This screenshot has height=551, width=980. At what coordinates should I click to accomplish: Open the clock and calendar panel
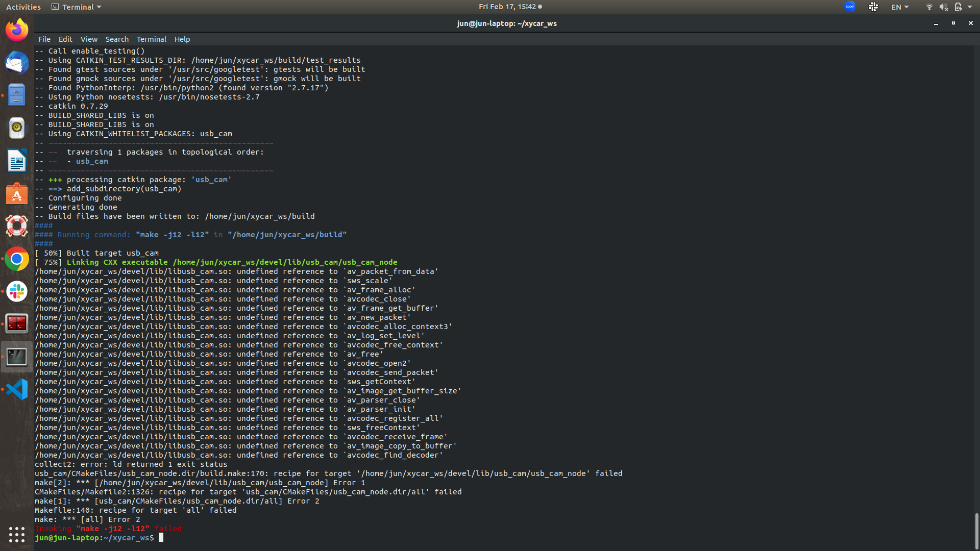510,7
